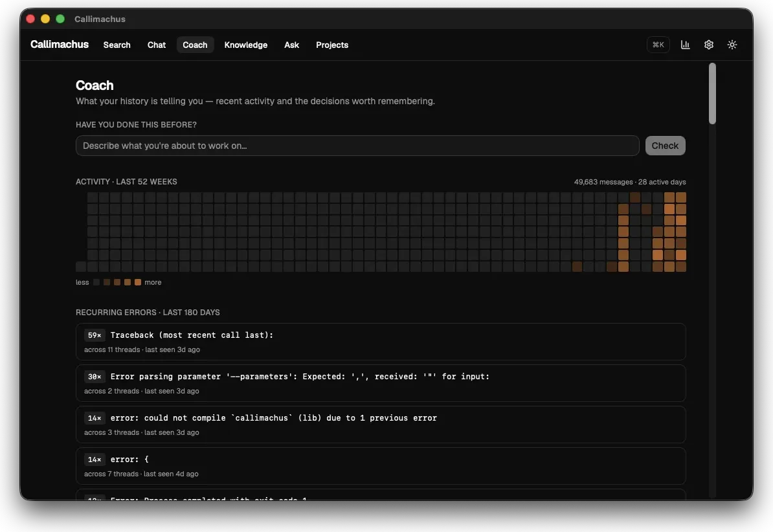
Task: Click the 'RECURRING ERRORS · LAST 180 DAYS' heading
Action: tap(148, 312)
